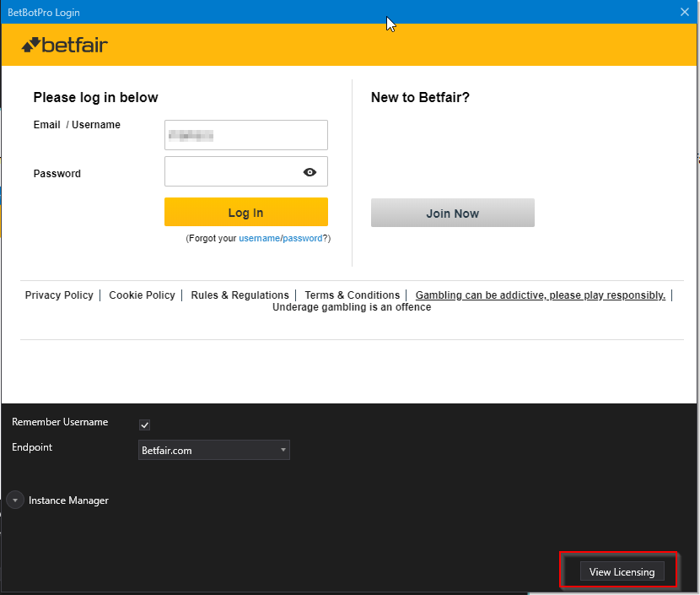Follow the forgot password link
Screen dimensions: 700x595
302,238
